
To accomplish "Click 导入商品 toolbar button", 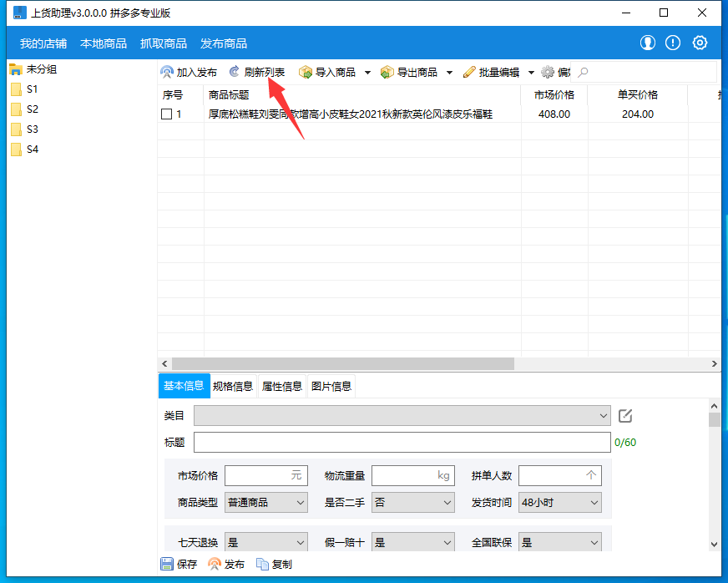I will coord(327,72).
